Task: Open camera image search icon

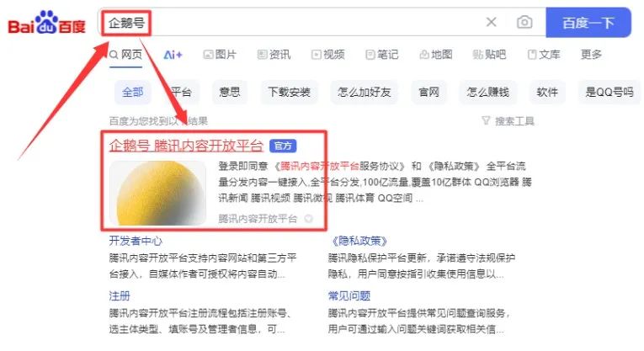Action: coord(524,22)
